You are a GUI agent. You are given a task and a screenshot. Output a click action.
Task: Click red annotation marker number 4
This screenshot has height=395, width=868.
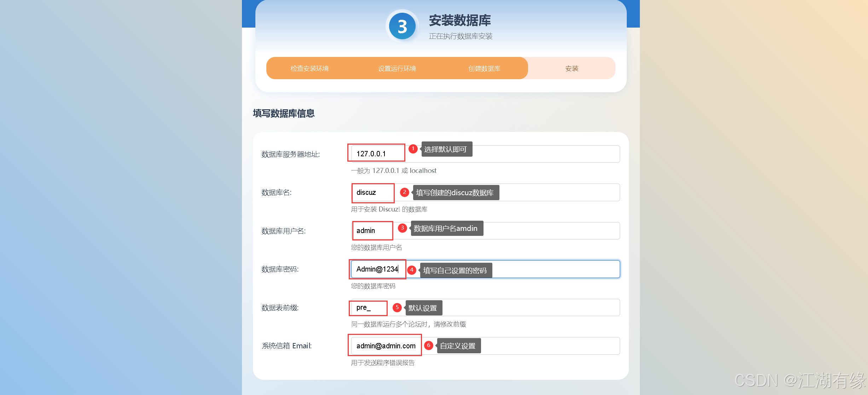click(x=411, y=270)
